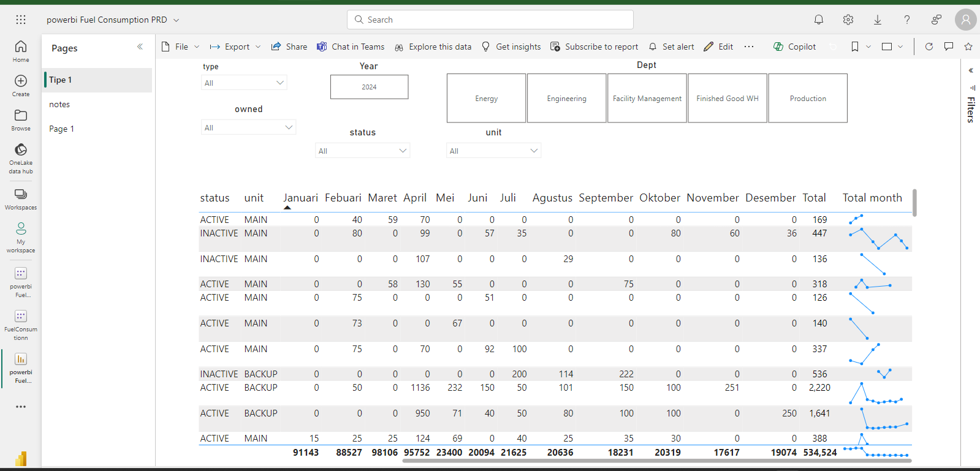Image resolution: width=980 pixels, height=471 pixels.
Task: Click the Search input field
Action: click(490, 20)
